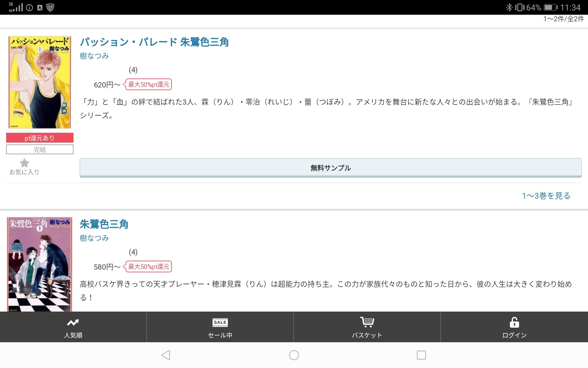Tap the ログイン padlock icon

[514, 322]
